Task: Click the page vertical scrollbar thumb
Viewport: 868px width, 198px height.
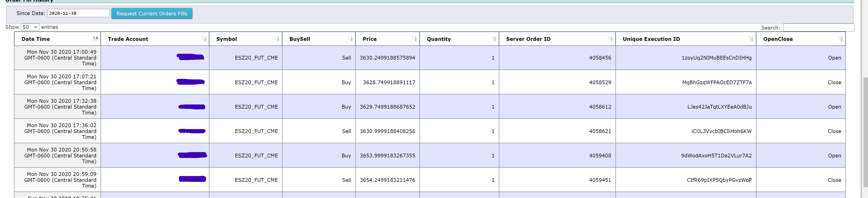Action: click(865, 132)
